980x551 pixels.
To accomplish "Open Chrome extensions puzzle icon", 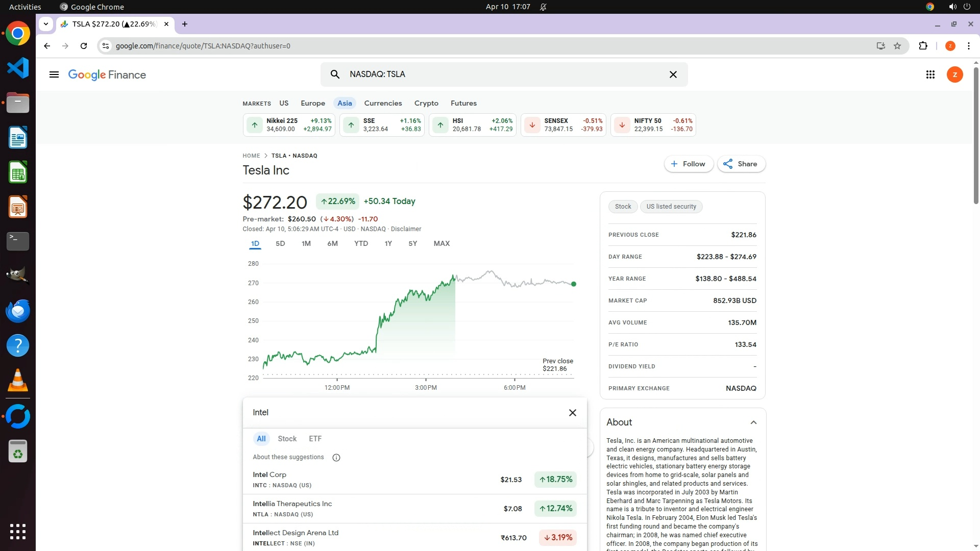I will (x=923, y=46).
